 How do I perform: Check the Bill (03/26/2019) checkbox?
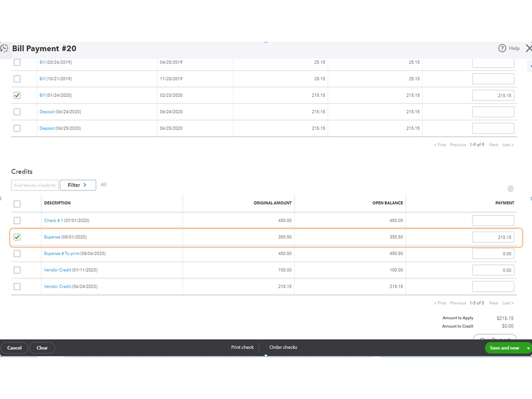click(17, 62)
